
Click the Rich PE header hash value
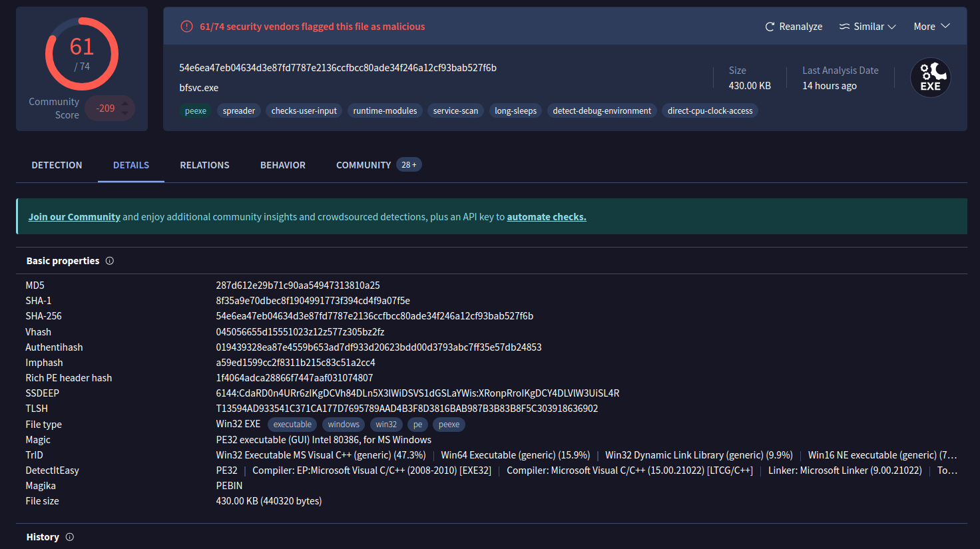coord(294,378)
